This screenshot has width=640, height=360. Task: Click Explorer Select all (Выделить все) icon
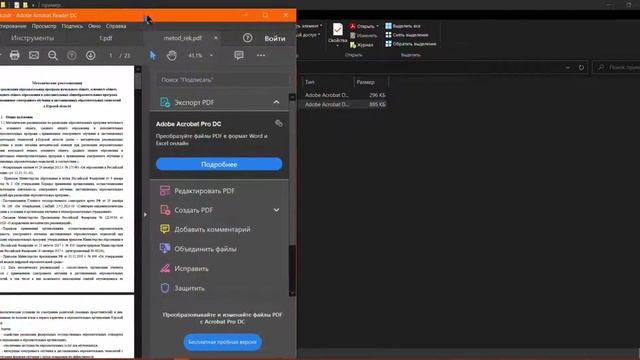click(x=389, y=26)
